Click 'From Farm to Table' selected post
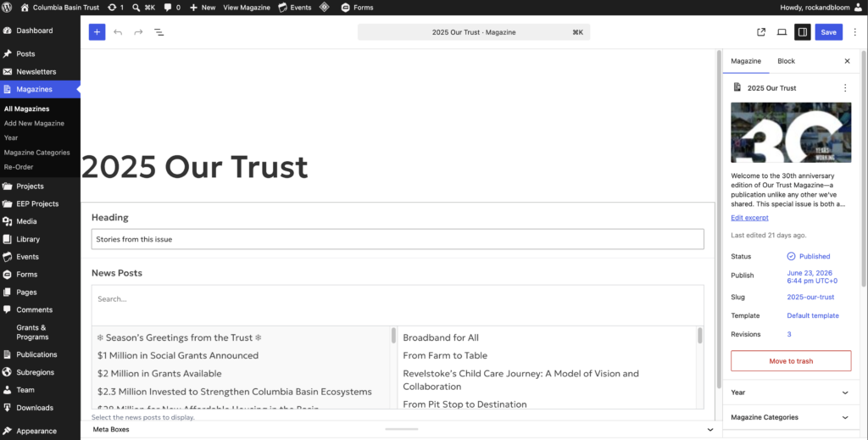The width and height of the screenshot is (868, 440). [445, 356]
